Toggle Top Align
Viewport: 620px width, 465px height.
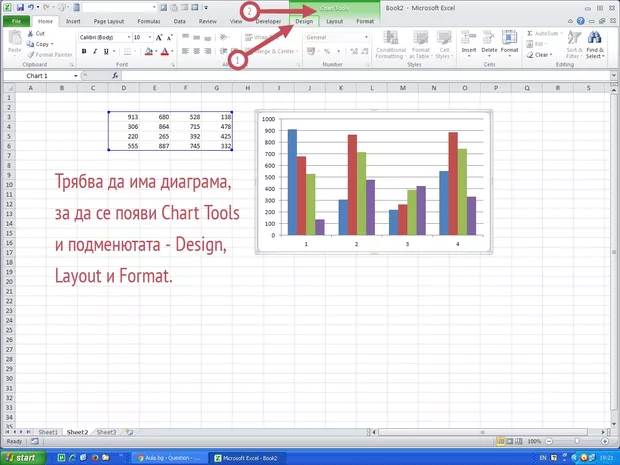(185, 37)
